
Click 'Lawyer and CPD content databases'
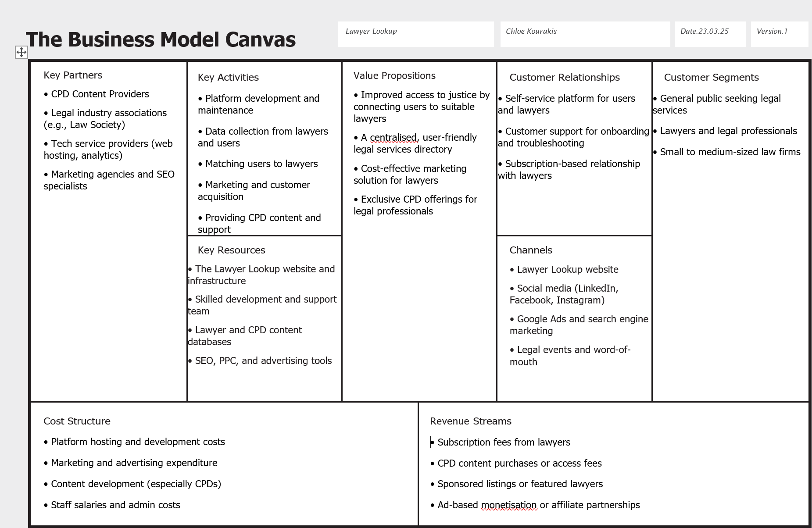coord(245,336)
